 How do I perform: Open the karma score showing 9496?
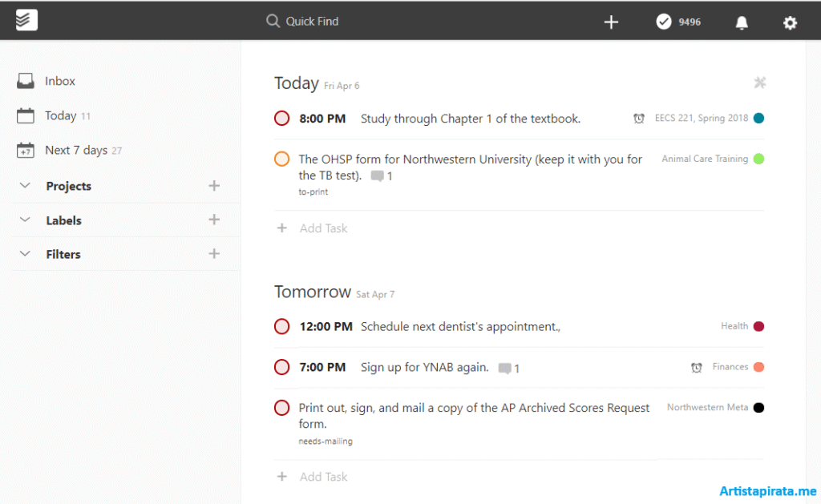click(x=677, y=22)
